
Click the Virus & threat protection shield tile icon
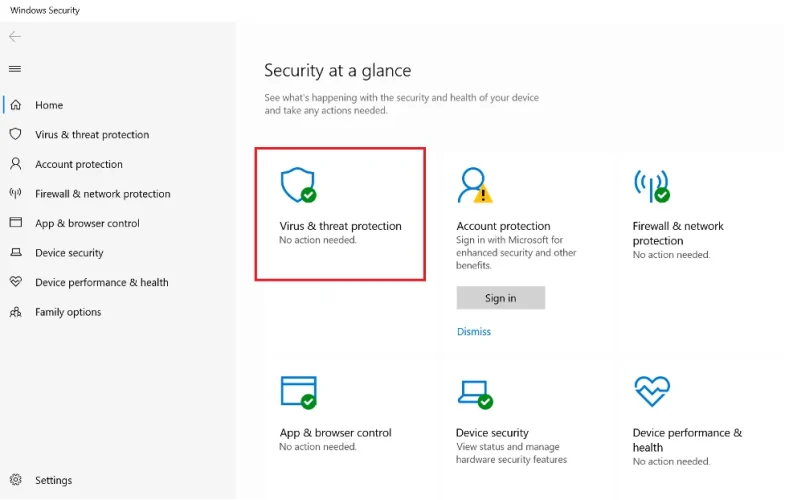pyautogui.click(x=297, y=185)
